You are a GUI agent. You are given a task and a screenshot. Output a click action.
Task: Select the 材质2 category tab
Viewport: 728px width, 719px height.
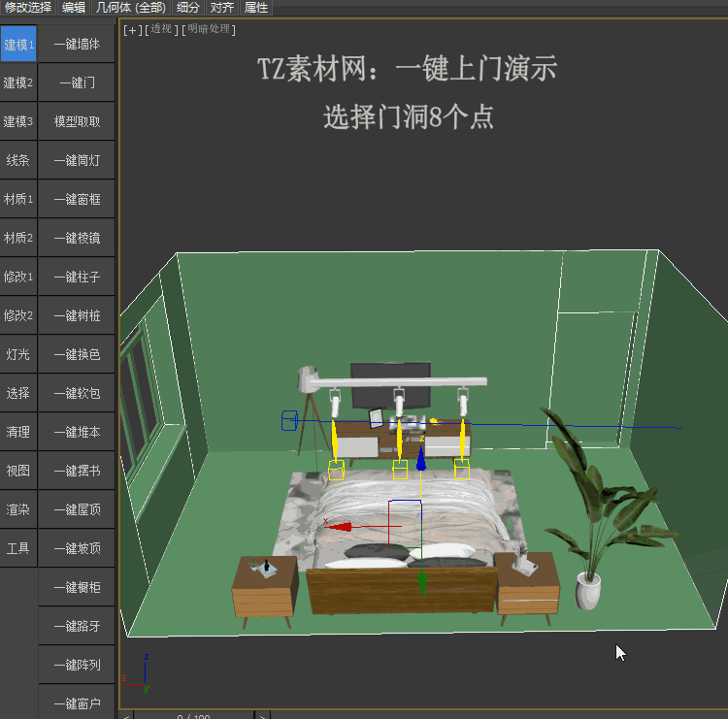point(18,238)
